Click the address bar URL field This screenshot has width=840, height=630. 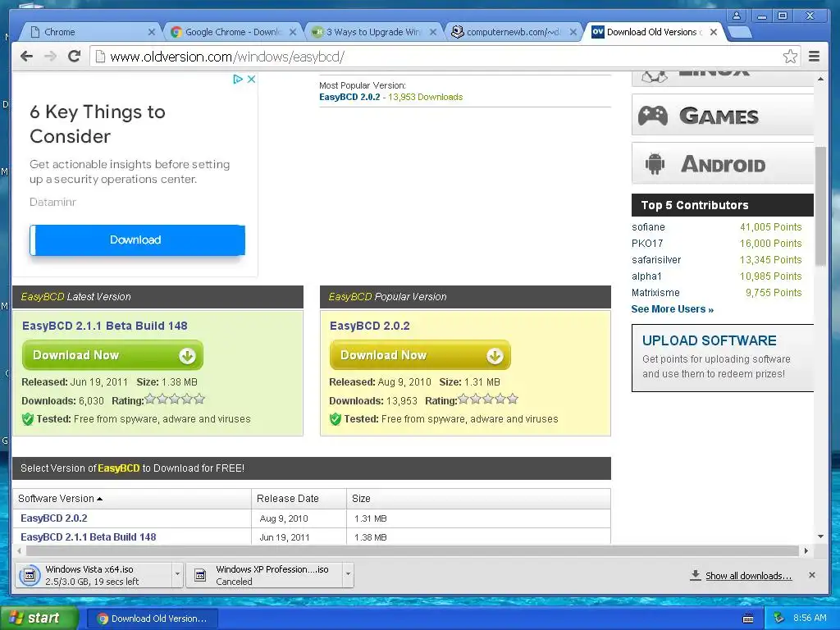click(436, 57)
